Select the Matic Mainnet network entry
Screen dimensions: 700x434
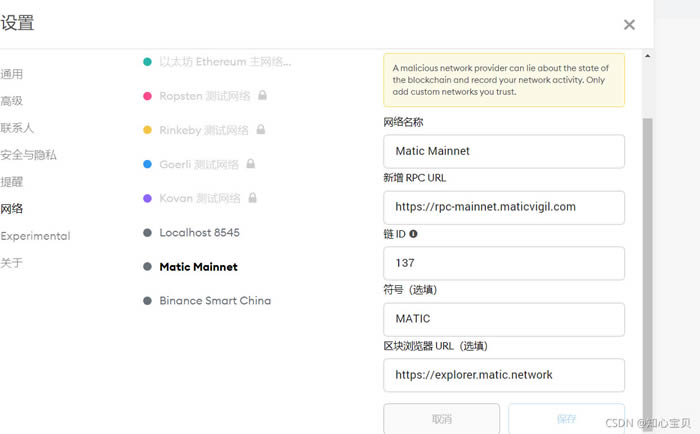coord(199,267)
